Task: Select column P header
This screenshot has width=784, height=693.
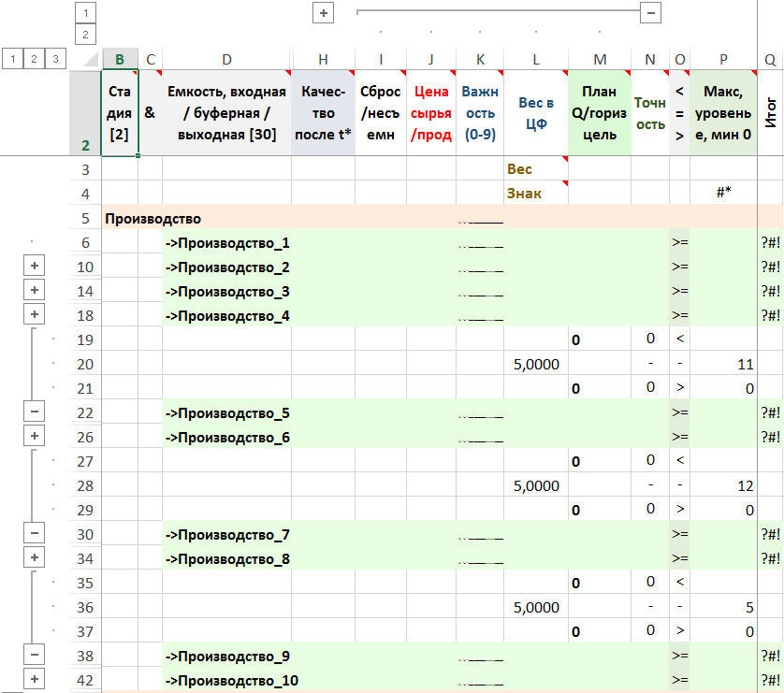Action: click(723, 60)
